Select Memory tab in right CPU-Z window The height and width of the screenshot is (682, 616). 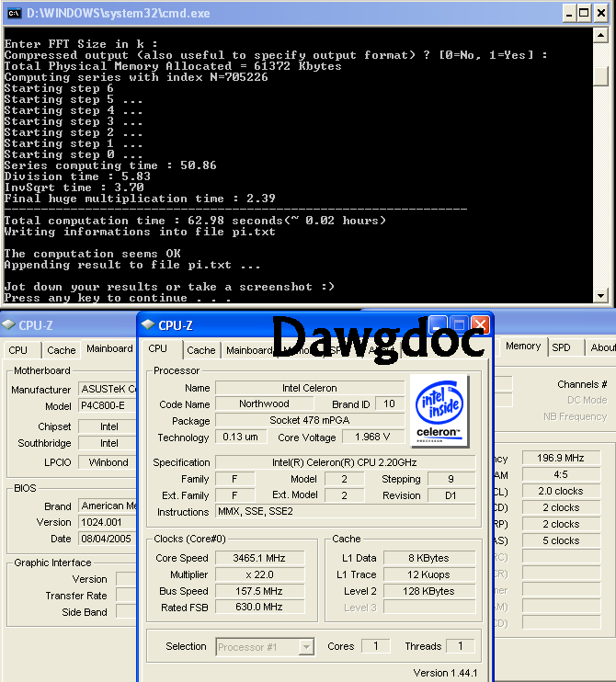click(523, 347)
